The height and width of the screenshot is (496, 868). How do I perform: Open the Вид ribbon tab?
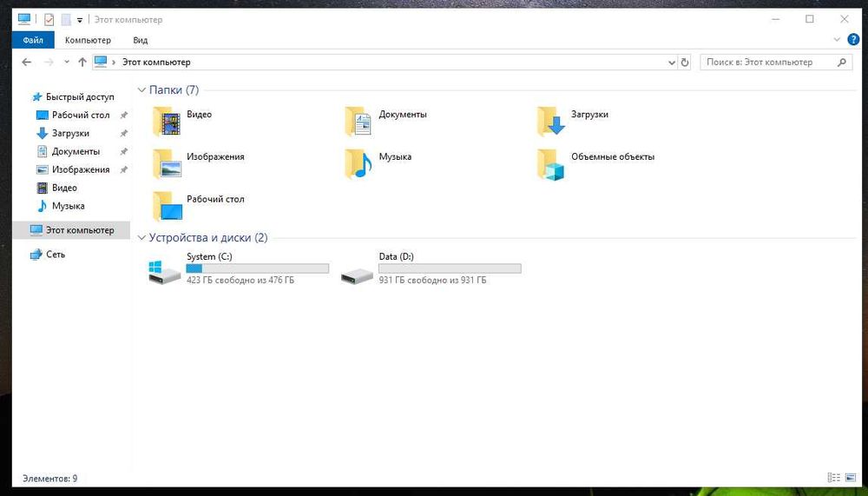140,40
